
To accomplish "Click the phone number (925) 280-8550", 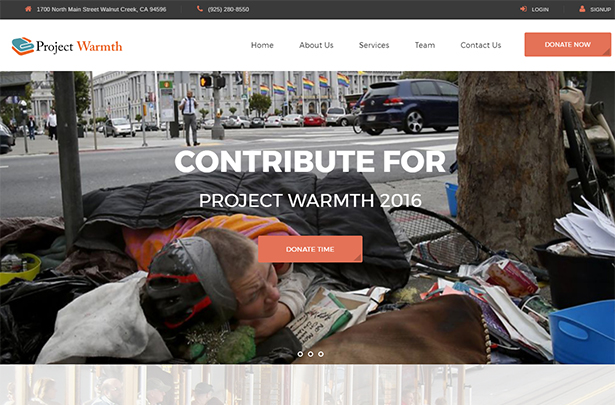I will coord(228,9).
